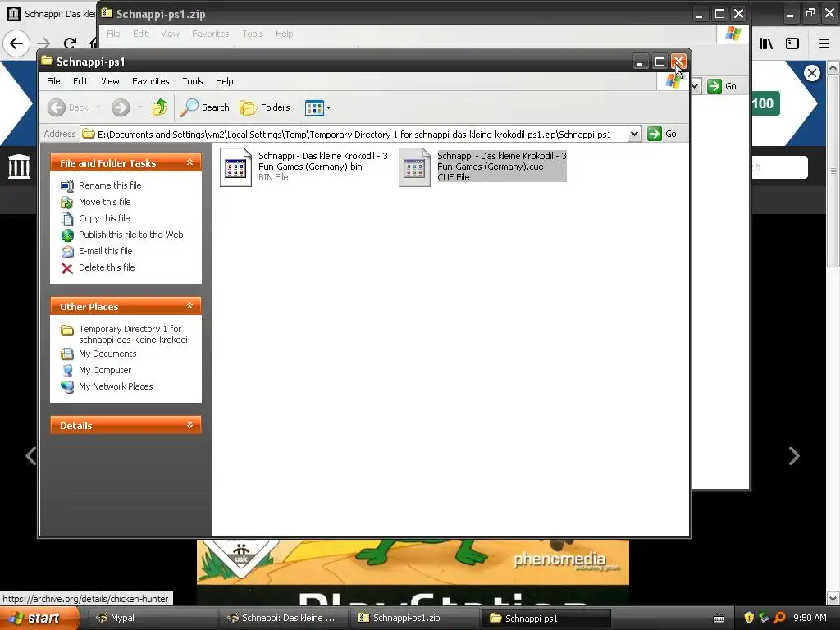
Task: Open Forward history dropdown arrow
Action: (139, 107)
